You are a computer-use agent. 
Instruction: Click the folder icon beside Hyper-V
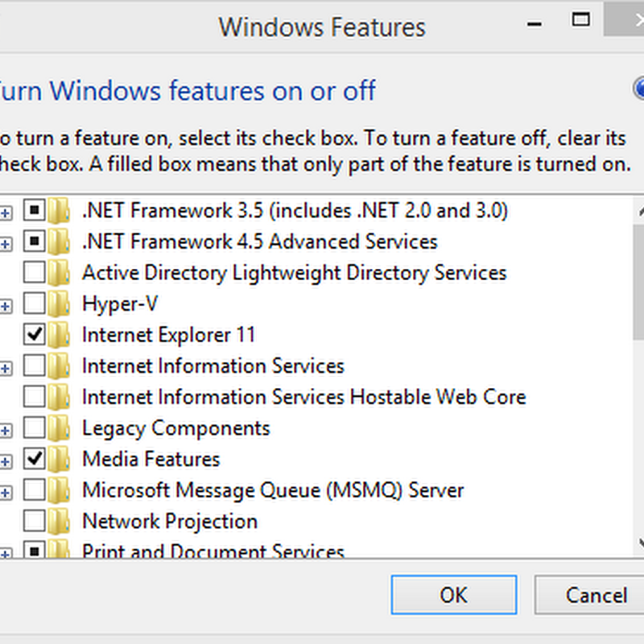59,304
